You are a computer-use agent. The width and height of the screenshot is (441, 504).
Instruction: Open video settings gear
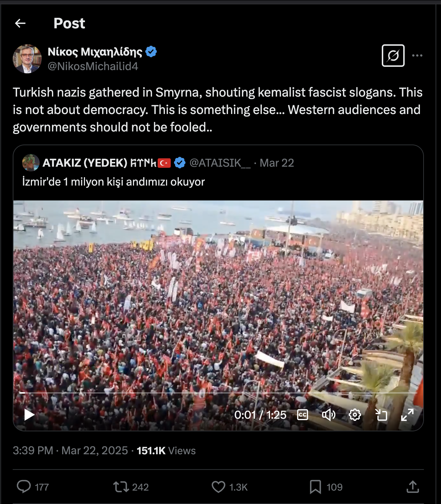click(x=355, y=415)
